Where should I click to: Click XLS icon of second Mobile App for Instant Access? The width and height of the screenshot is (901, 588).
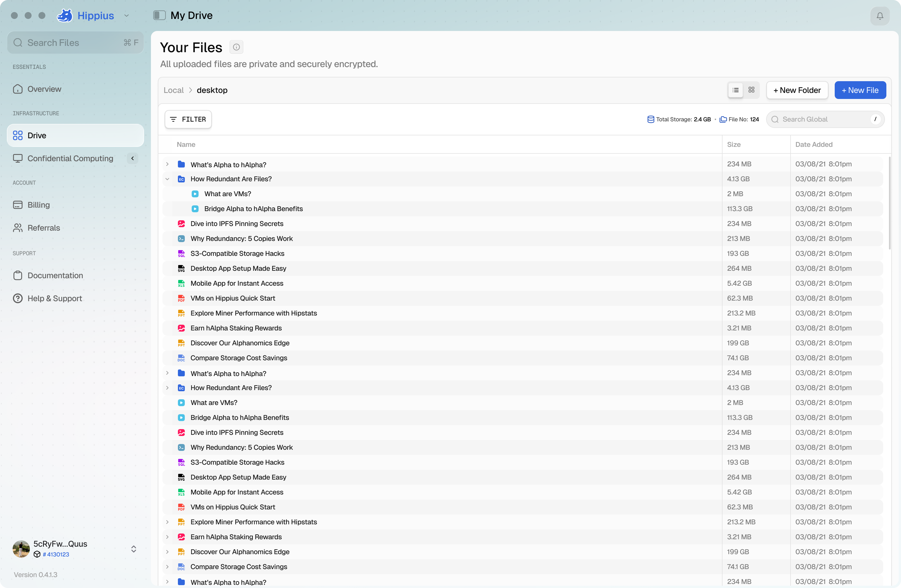click(x=181, y=492)
